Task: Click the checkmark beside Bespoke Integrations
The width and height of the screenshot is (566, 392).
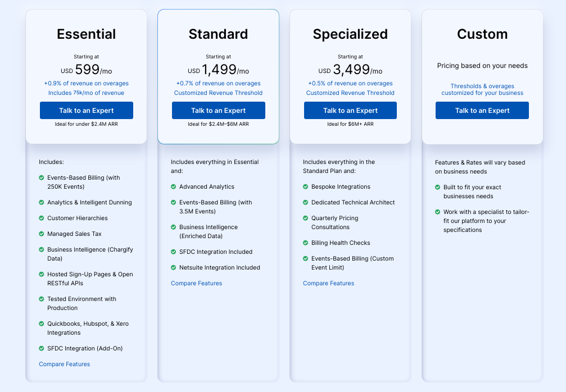Action: (x=306, y=186)
